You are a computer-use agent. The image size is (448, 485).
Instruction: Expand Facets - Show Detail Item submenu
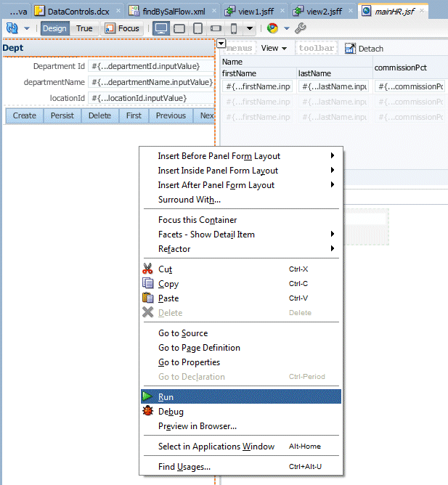click(x=241, y=235)
